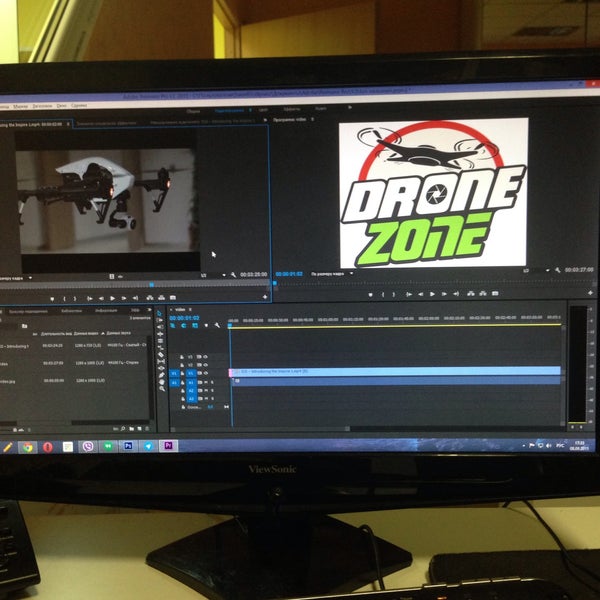This screenshot has width=600, height=600.
Task: Expand project panel overflow tabs chevron
Action: 147,311
